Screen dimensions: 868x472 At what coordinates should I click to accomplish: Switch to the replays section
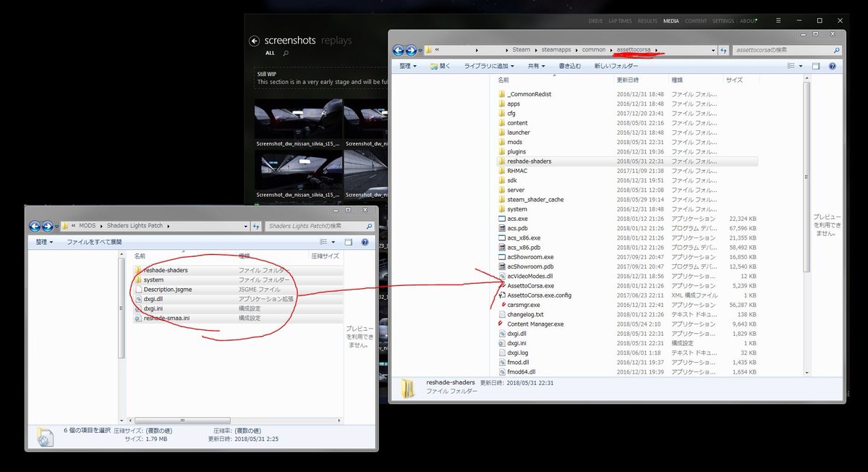(336, 41)
